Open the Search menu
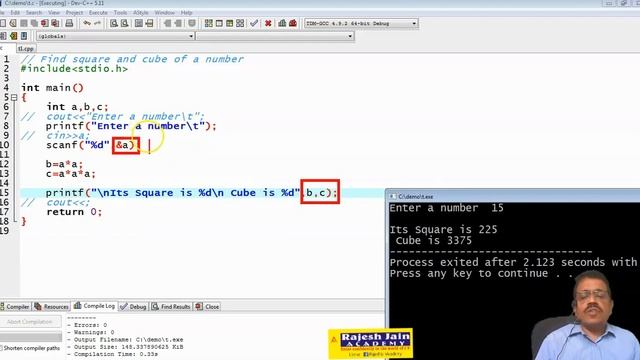 (x=34, y=13)
